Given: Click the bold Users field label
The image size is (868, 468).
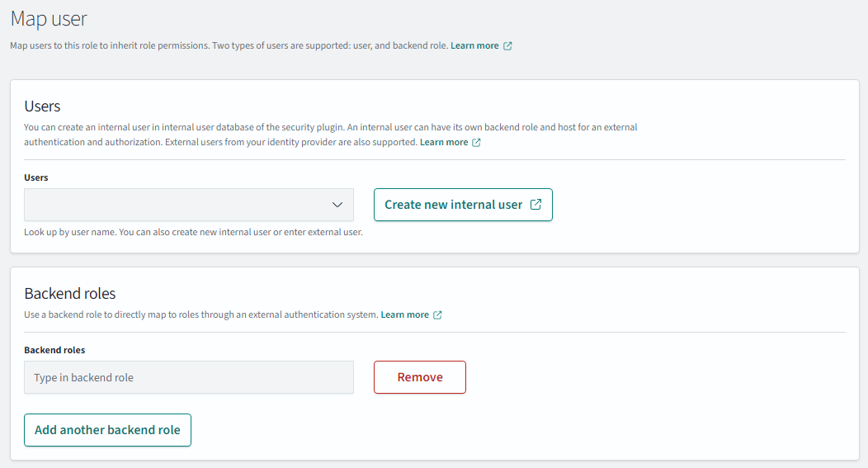Looking at the screenshot, I should pyautogui.click(x=36, y=177).
